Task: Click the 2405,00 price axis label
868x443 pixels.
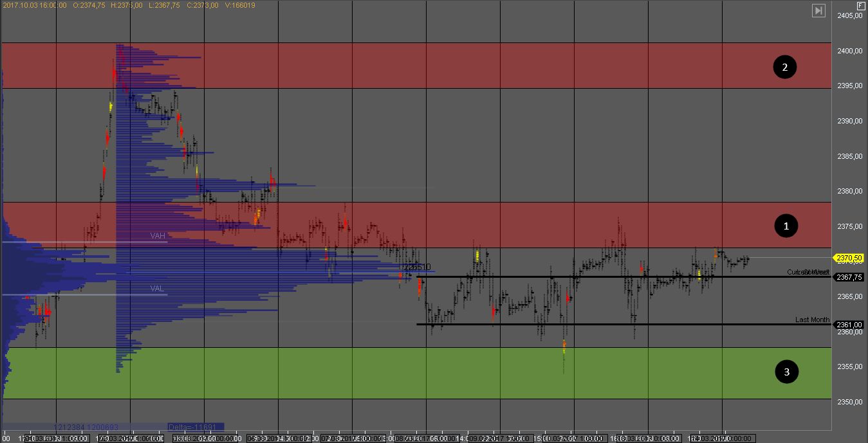Action: (849, 16)
